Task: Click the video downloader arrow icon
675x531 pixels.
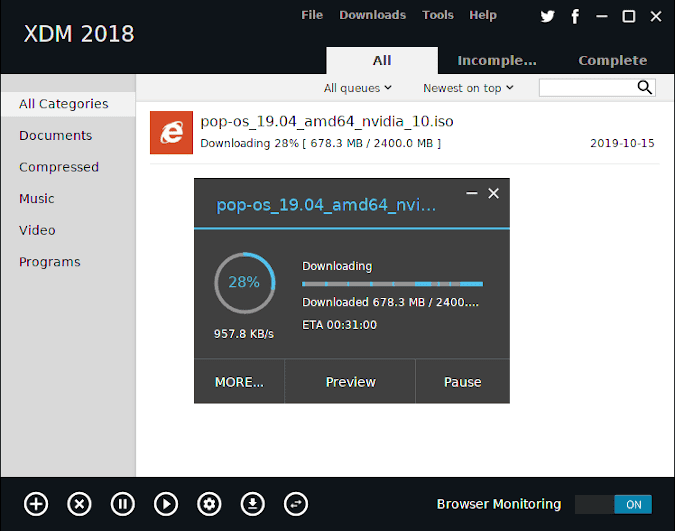Action: (252, 503)
